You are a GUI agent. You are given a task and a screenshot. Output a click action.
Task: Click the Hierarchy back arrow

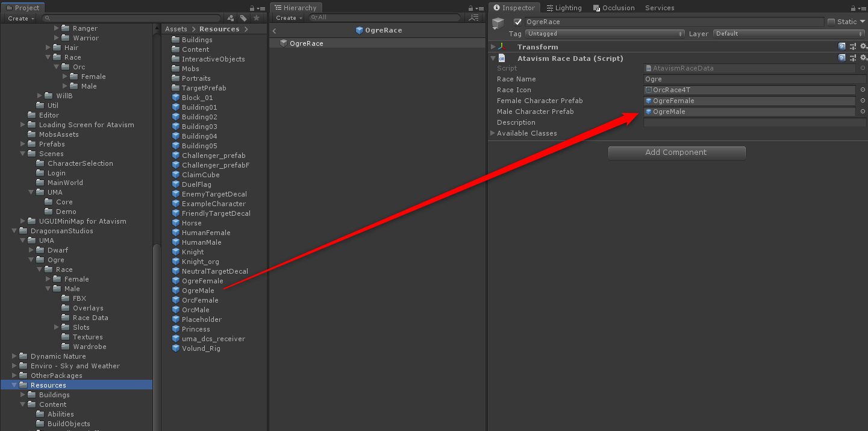tap(275, 31)
